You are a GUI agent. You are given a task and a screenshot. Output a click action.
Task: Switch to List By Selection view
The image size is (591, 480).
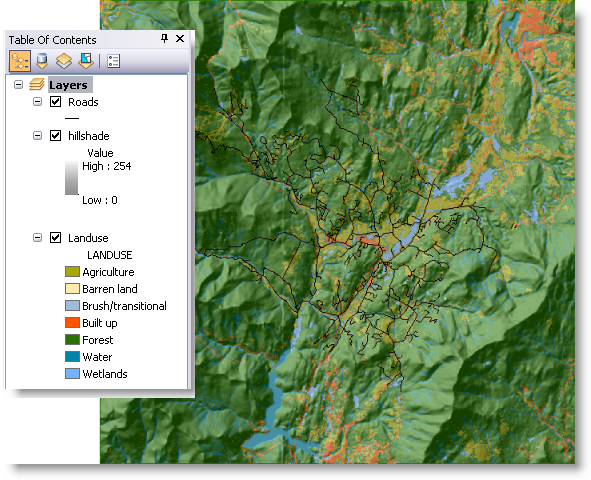click(86, 61)
